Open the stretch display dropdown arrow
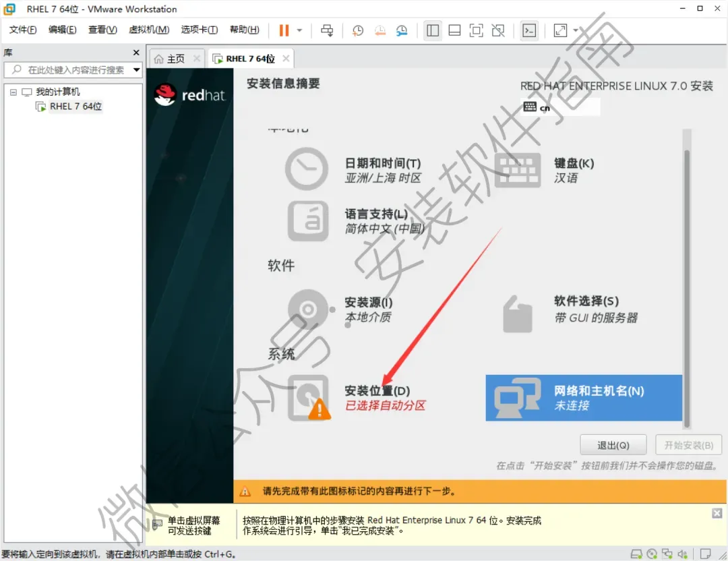 (x=576, y=30)
